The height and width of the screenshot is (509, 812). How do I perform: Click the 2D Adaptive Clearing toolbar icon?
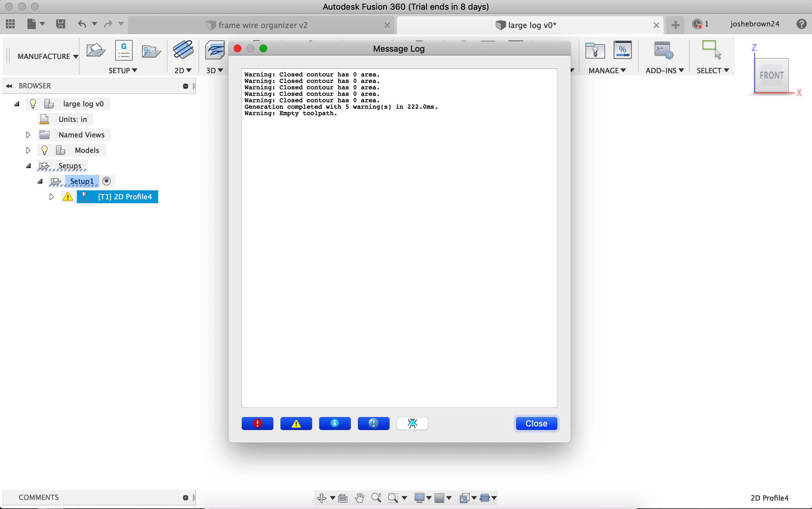183,50
